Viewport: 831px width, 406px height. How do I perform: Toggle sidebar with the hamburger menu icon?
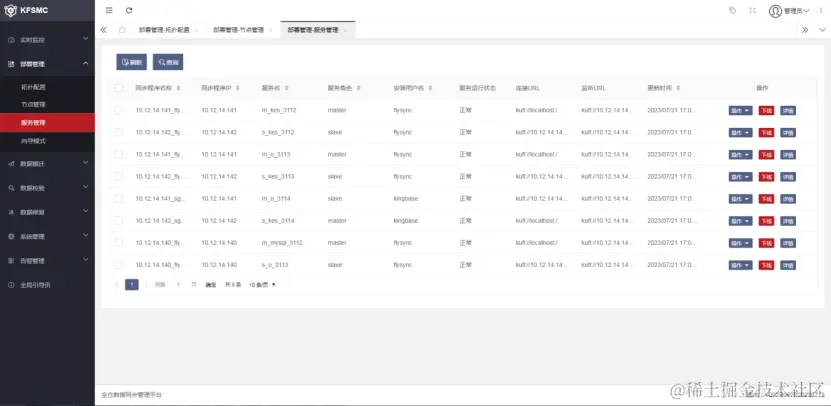(x=109, y=10)
